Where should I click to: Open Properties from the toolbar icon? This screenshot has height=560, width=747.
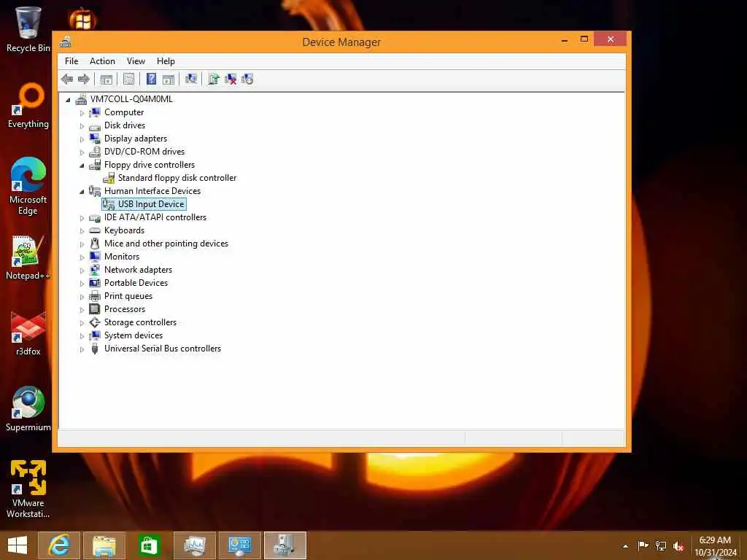click(128, 79)
